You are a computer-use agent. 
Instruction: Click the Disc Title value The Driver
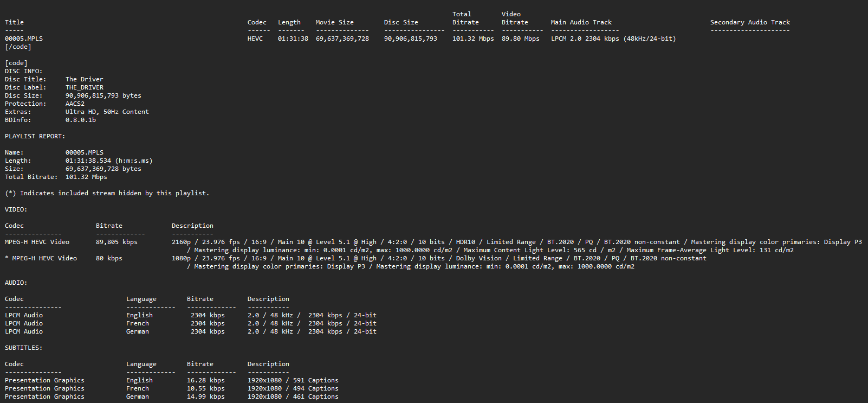click(x=84, y=79)
